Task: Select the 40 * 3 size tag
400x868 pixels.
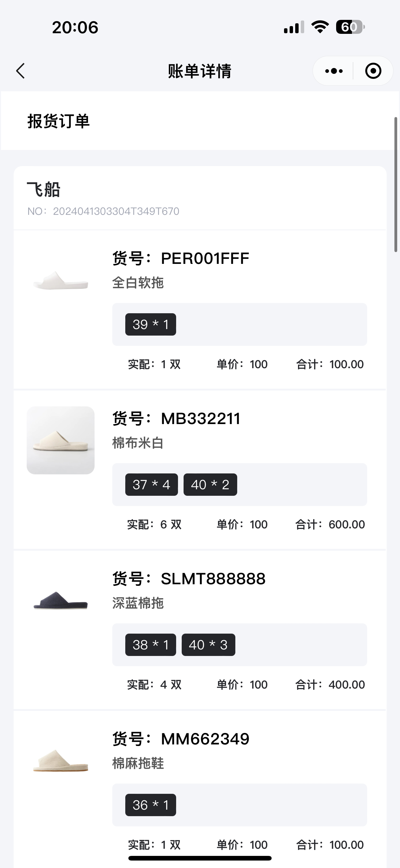Action: [208, 645]
